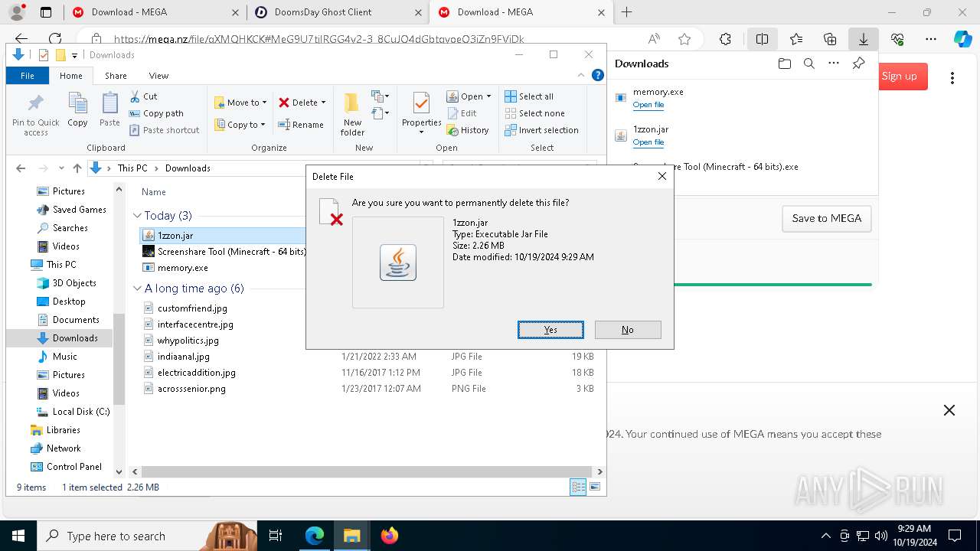Click Save to MEGA button
The width and height of the screenshot is (980, 551).
tap(827, 218)
